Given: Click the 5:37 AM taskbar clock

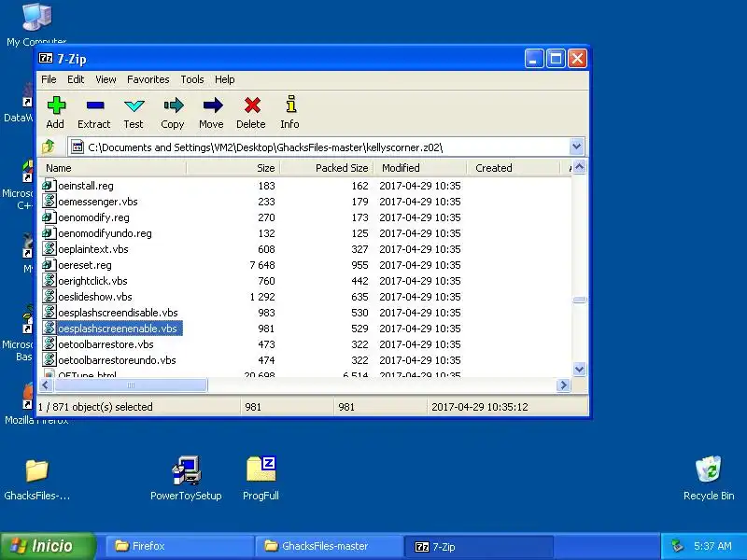Looking at the screenshot, I should tap(712, 546).
